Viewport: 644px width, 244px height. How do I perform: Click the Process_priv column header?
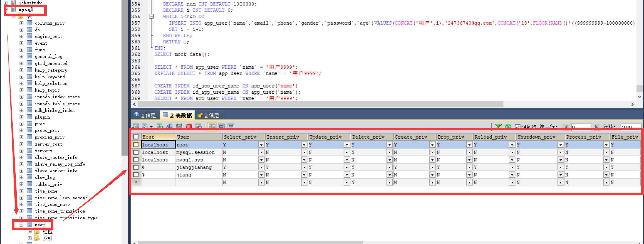coord(587,137)
